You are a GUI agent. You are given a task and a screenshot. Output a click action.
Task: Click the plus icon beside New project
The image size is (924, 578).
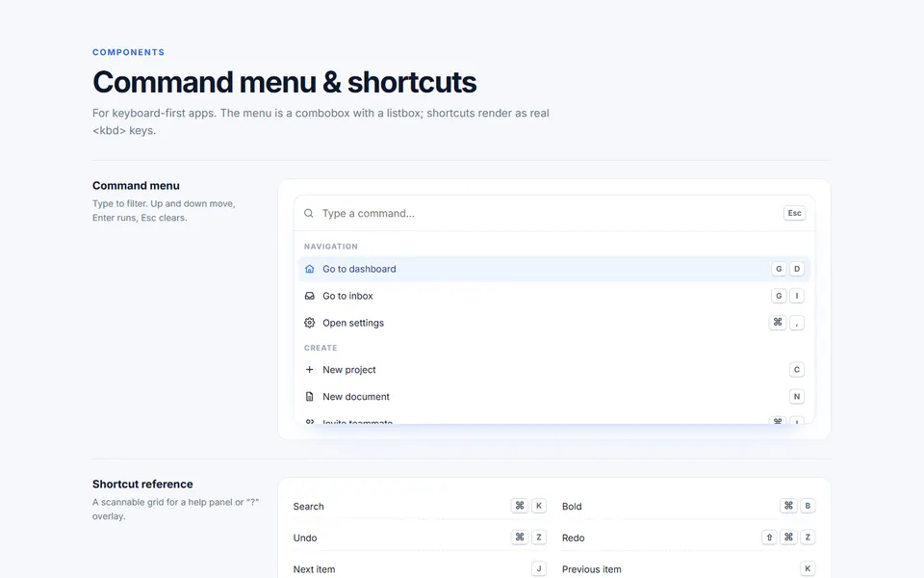tap(309, 370)
